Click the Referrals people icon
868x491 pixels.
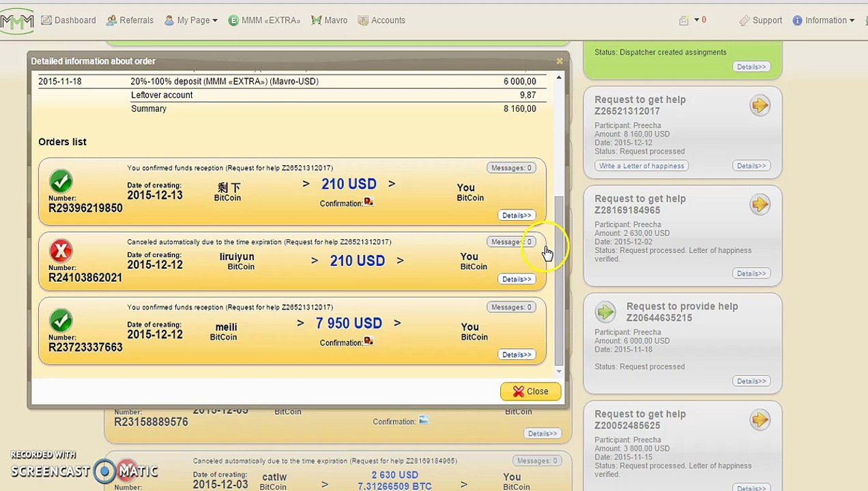click(x=111, y=20)
